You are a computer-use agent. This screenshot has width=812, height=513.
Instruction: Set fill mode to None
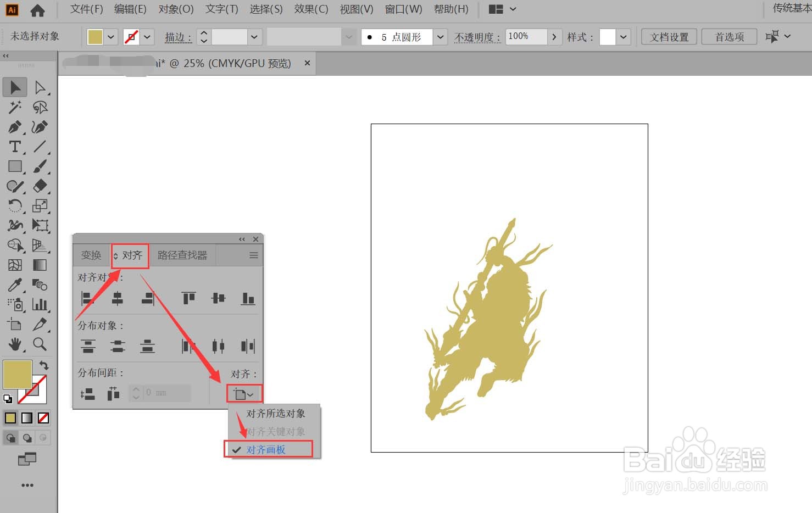pos(43,418)
